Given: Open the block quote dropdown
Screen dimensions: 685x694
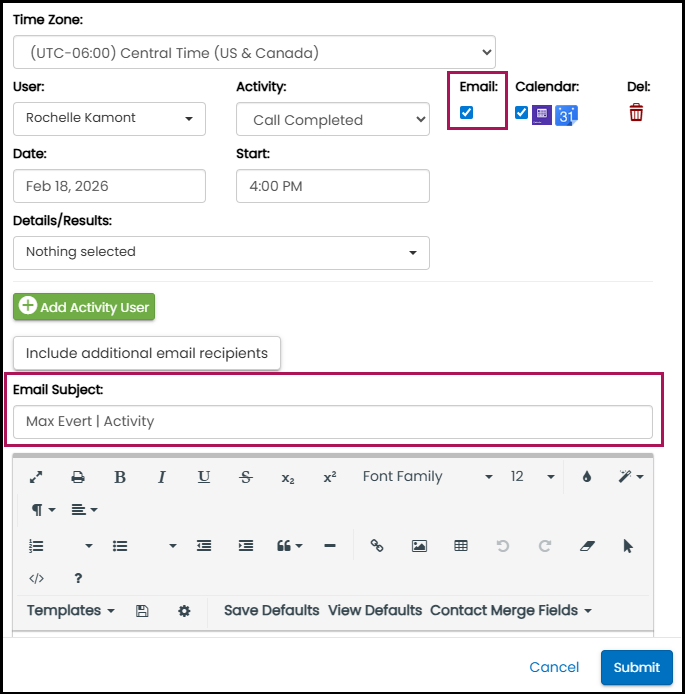Looking at the screenshot, I should [289, 546].
